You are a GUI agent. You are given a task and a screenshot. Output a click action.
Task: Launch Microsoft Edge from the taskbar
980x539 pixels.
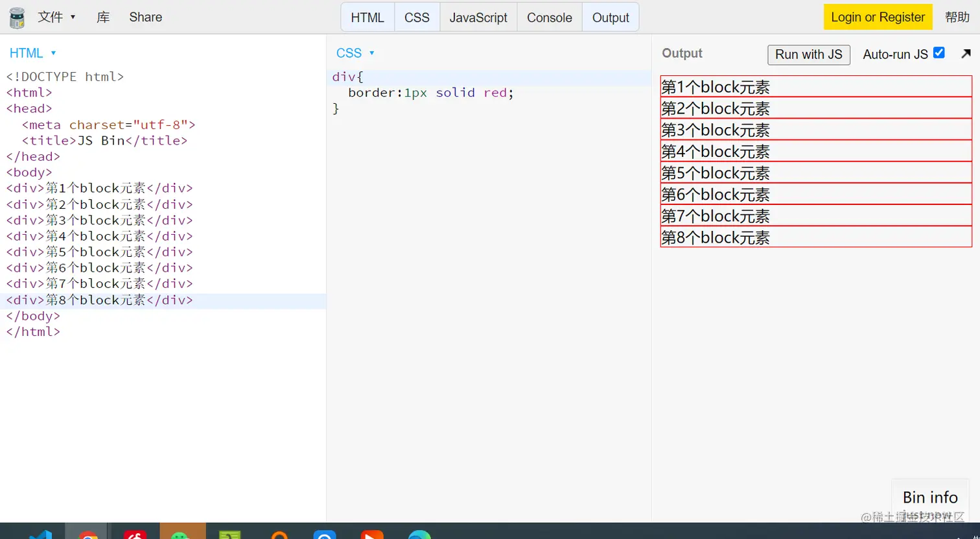click(x=419, y=535)
